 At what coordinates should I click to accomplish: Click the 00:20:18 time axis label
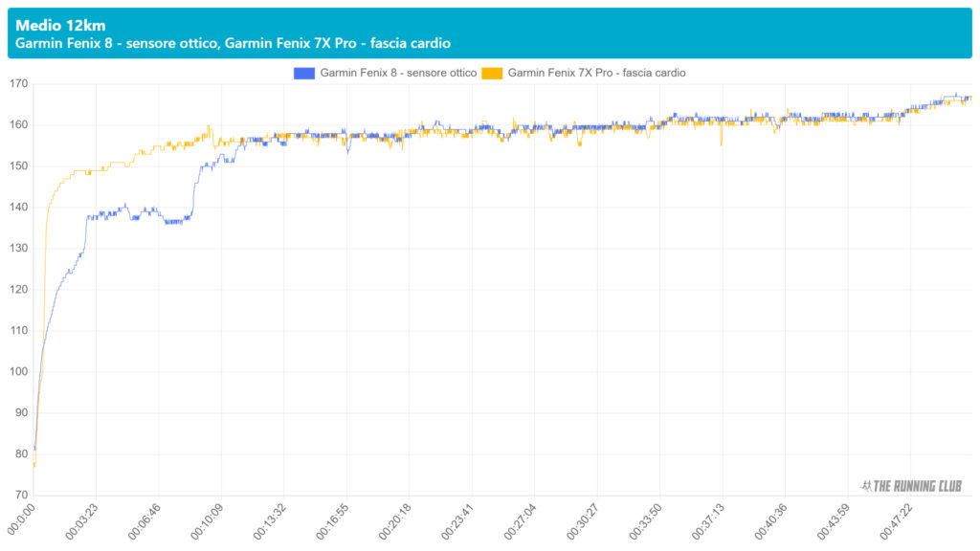(x=395, y=521)
